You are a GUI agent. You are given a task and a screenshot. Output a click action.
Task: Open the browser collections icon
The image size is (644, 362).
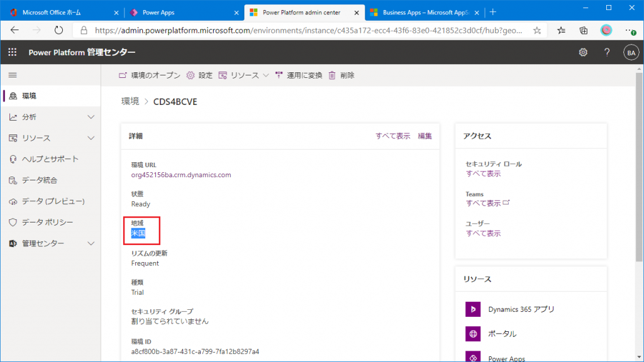583,30
